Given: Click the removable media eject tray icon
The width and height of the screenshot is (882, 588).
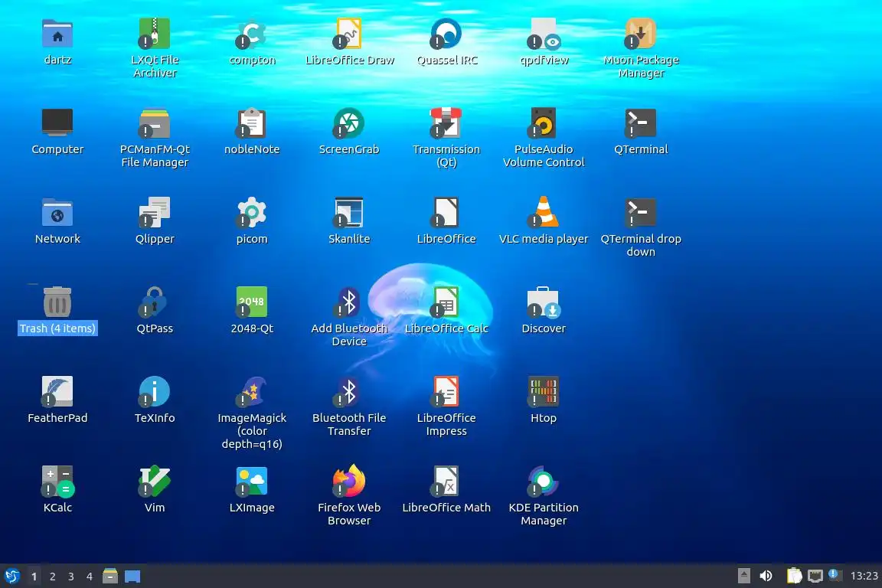Looking at the screenshot, I should click(x=743, y=577).
